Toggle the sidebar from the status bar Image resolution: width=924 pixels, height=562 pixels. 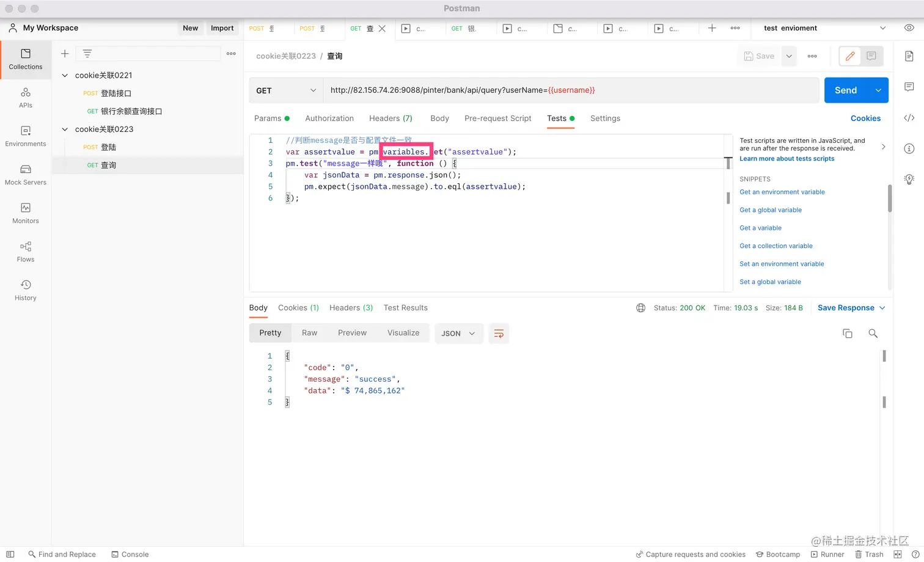tap(10, 555)
